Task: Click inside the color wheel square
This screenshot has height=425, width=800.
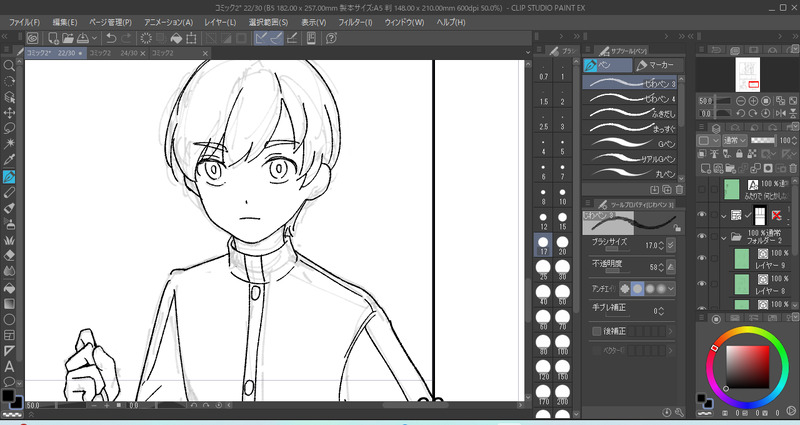Action: point(747,367)
